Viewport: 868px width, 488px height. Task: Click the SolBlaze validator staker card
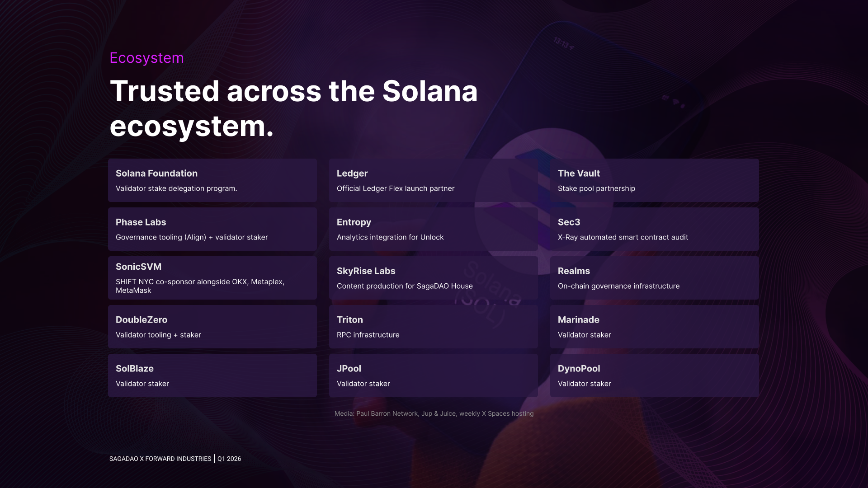coord(212,375)
